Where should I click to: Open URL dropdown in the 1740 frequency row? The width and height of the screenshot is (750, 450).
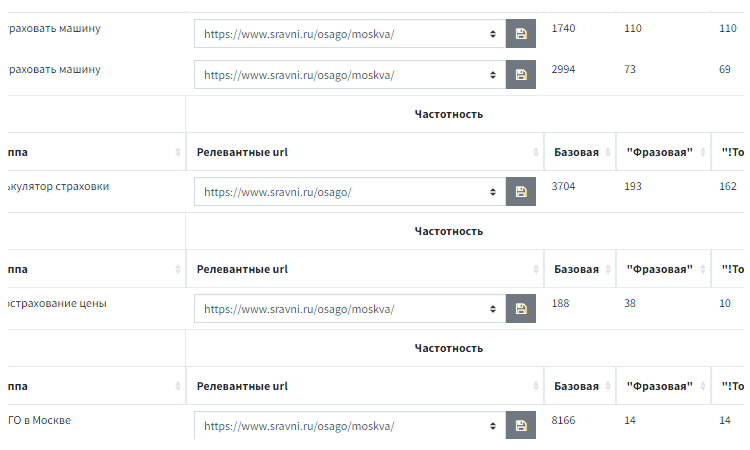350,33
